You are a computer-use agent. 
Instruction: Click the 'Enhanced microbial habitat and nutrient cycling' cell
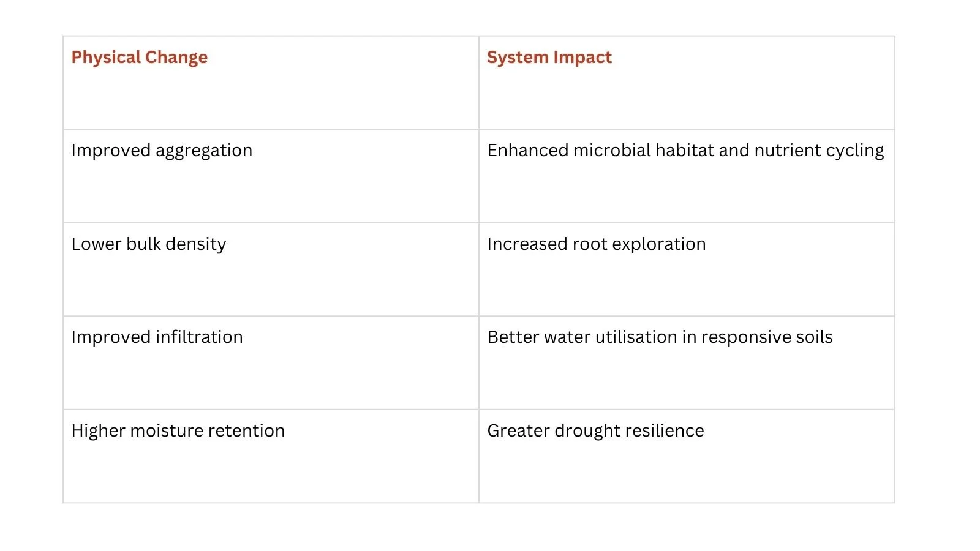pos(687,176)
